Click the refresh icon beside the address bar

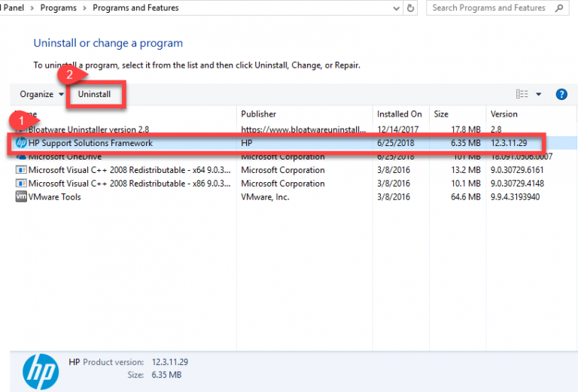(410, 8)
